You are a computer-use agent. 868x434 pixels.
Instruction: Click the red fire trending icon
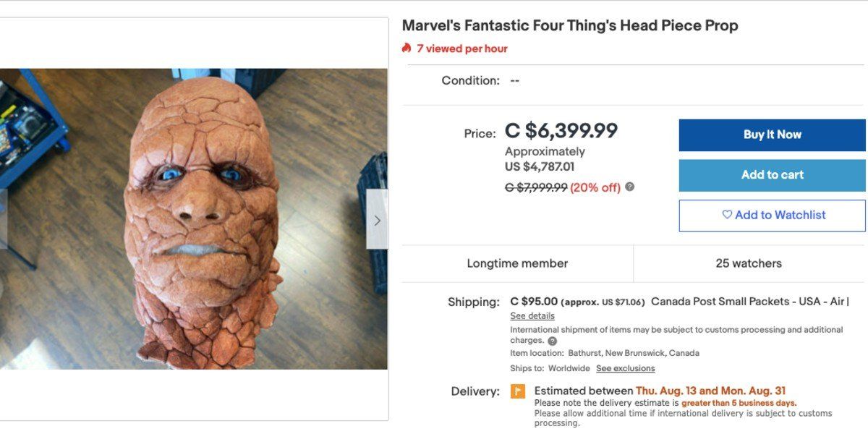[x=407, y=48]
